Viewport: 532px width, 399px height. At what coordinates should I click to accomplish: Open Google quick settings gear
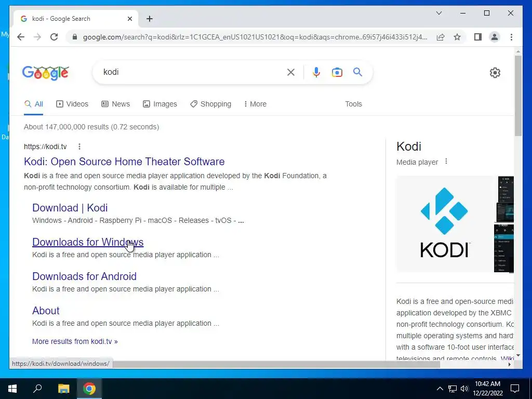(x=495, y=72)
